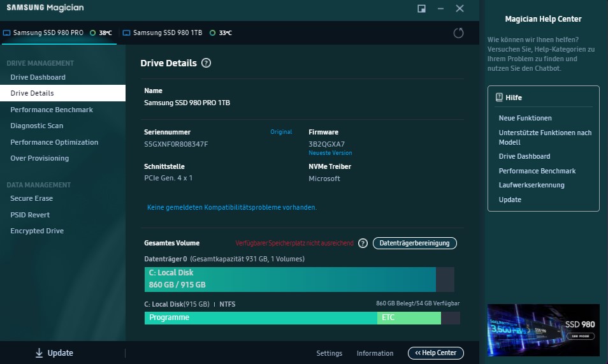Viewport: 608px width, 364px height.
Task: Select Diagnostic Scan from the sidebar
Action: click(37, 126)
